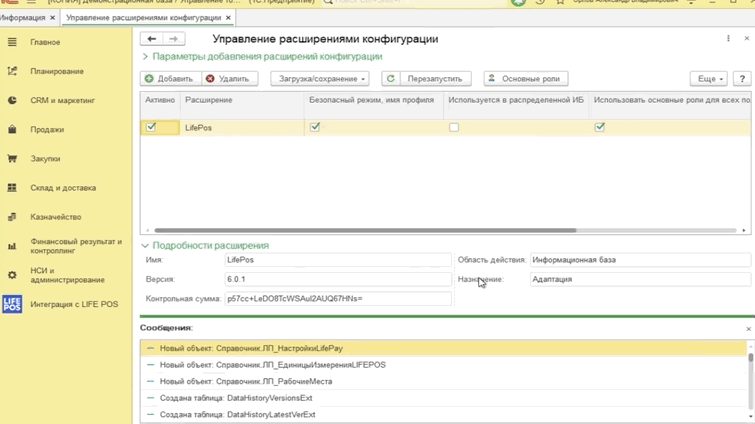Open Финансовый результат и контроллинг section
Image resolution: width=755 pixels, height=424 pixels.
76,246
